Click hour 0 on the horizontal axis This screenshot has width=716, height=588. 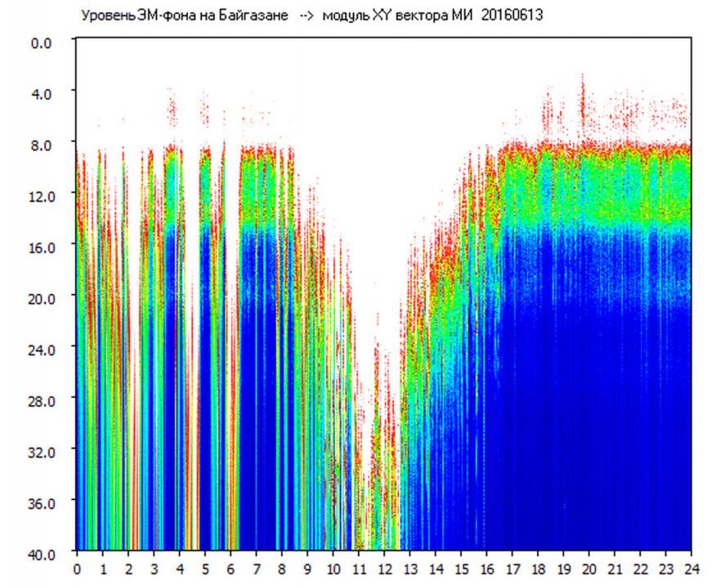click(77, 568)
